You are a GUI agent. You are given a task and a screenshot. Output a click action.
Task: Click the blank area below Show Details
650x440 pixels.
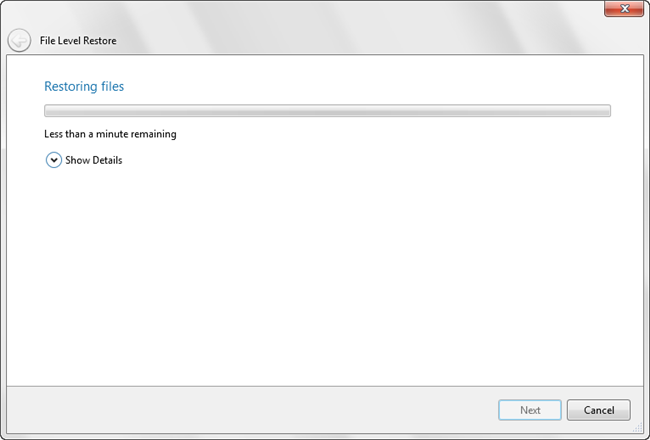pyautogui.click(x=325, y=270)
